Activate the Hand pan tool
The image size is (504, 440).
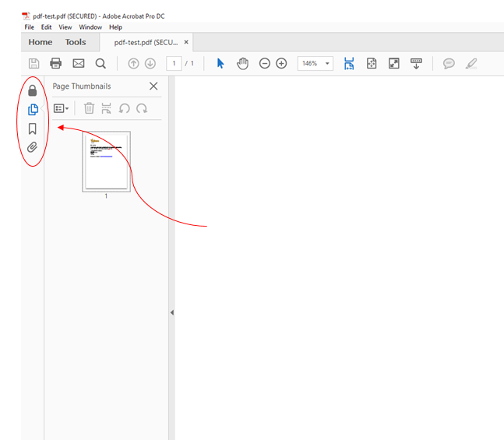click(x=242, y=64)
